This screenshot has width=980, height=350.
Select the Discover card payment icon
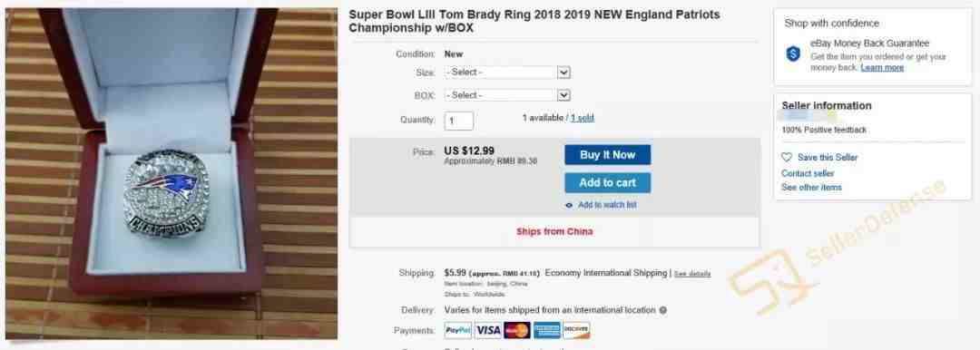click(576, 330)
